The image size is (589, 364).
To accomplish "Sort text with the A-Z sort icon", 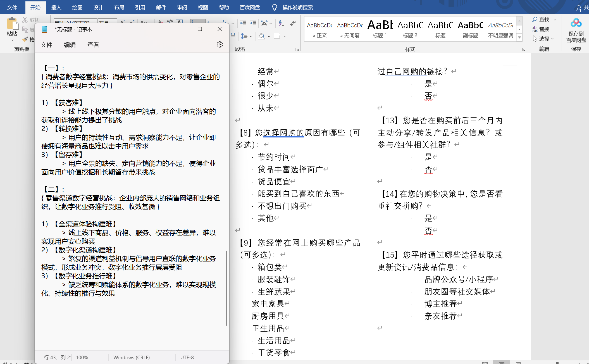I will [281, 23].
